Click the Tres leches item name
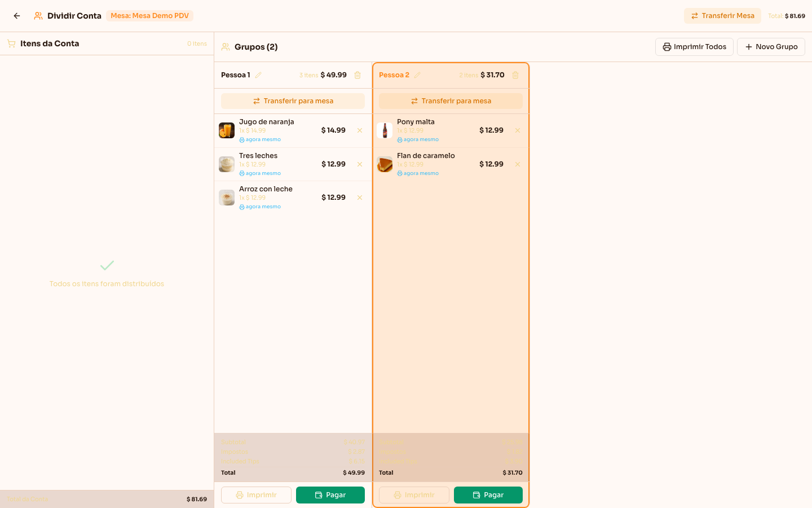The image size is (812, 508). click(258, 156)
